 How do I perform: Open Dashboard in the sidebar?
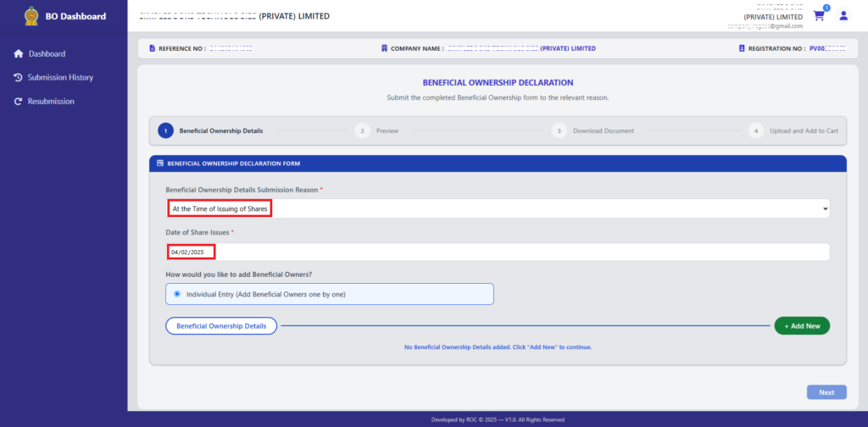point(47,53)
